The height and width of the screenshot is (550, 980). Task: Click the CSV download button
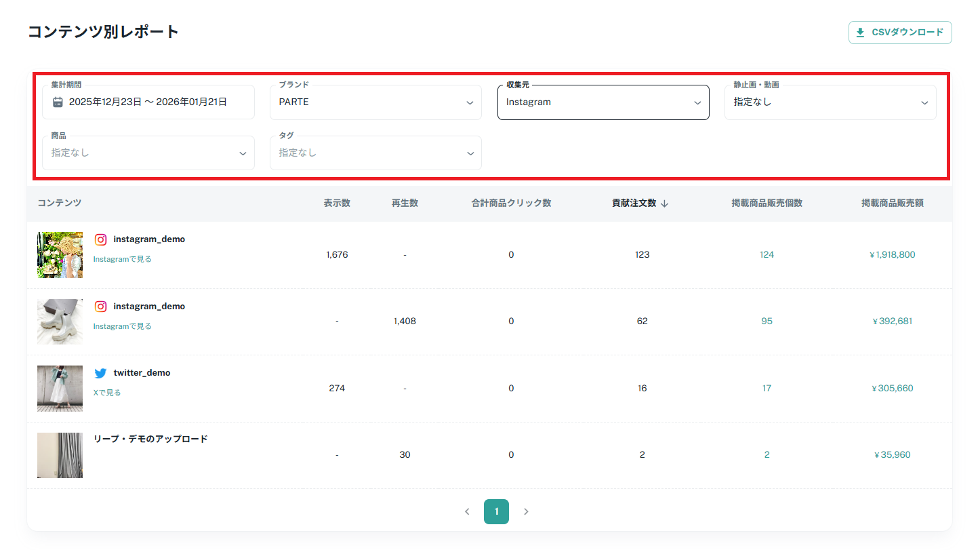click(x=900, y=33)
